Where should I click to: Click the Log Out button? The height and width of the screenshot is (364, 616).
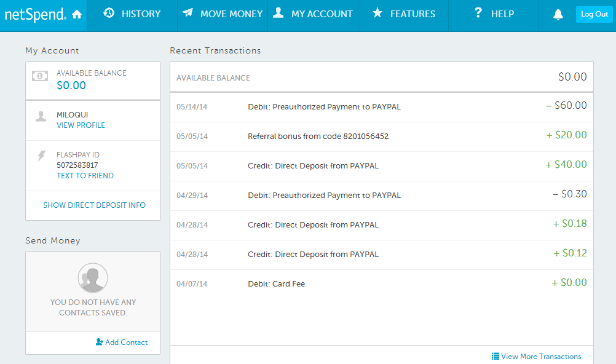(594, 15)
